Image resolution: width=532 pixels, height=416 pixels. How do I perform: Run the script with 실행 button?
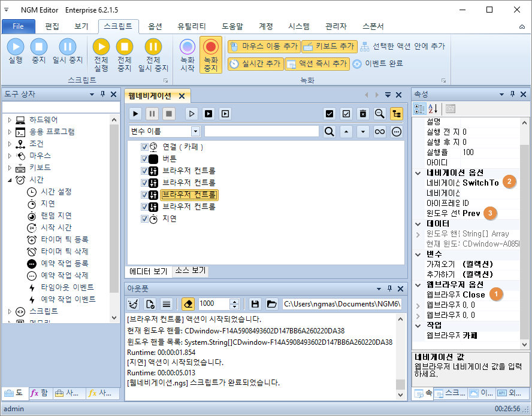(x=16, y=51)
